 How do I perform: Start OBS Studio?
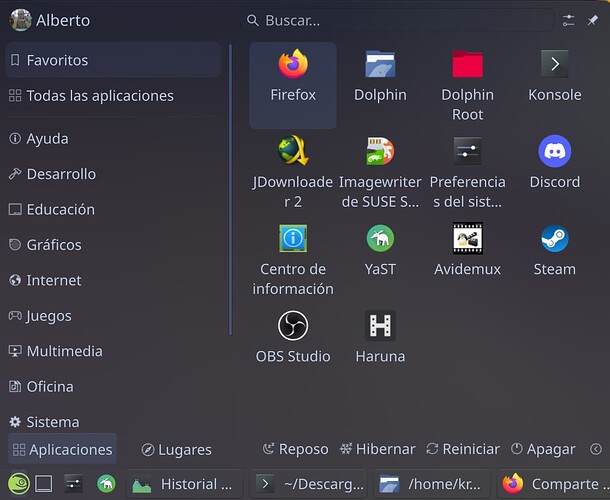292,337
